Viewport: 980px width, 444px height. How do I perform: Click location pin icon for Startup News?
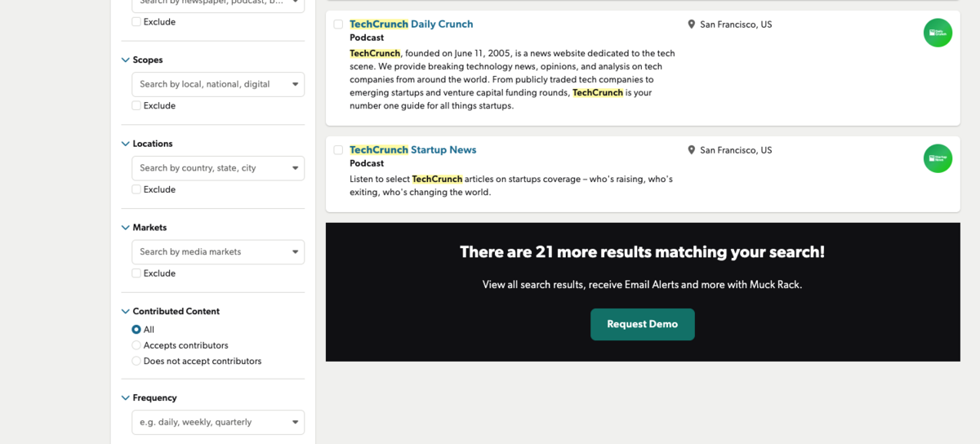click(x=692, y=150)
